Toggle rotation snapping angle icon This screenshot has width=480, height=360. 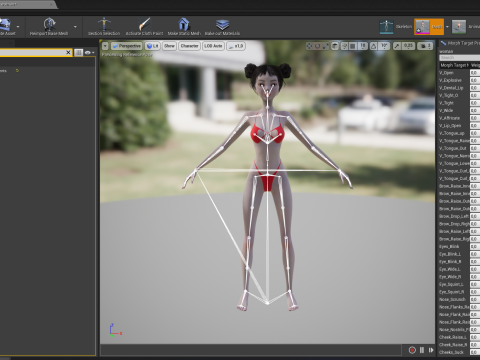(x=373, y=46)
